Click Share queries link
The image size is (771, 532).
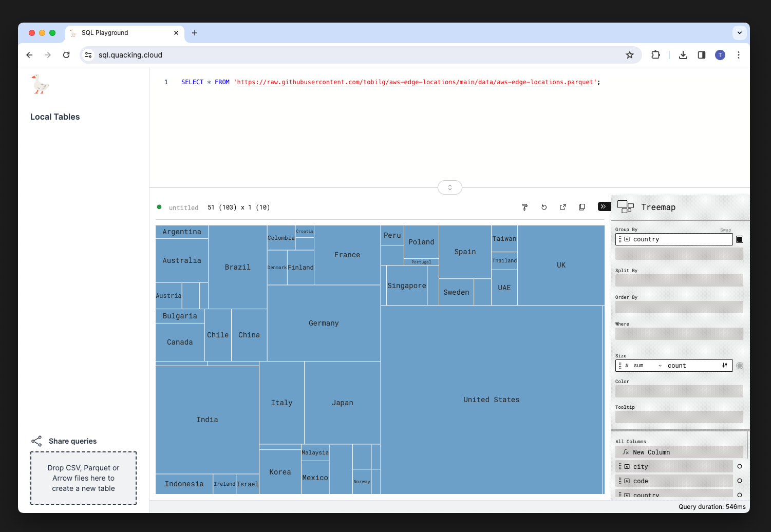pos(72,441)
